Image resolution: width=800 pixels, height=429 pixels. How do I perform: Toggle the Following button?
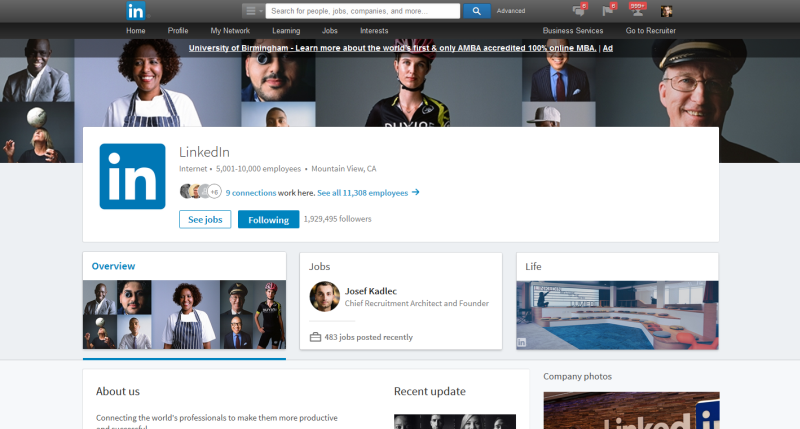click(x=268, y=219)
